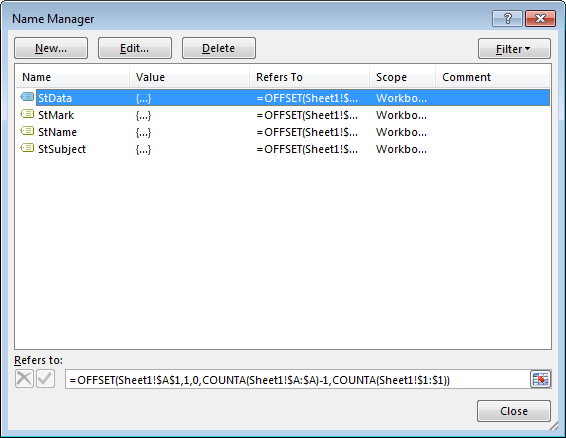Open the Help question mark button
Screen dimensions: 566x438
tap(507, 18)
